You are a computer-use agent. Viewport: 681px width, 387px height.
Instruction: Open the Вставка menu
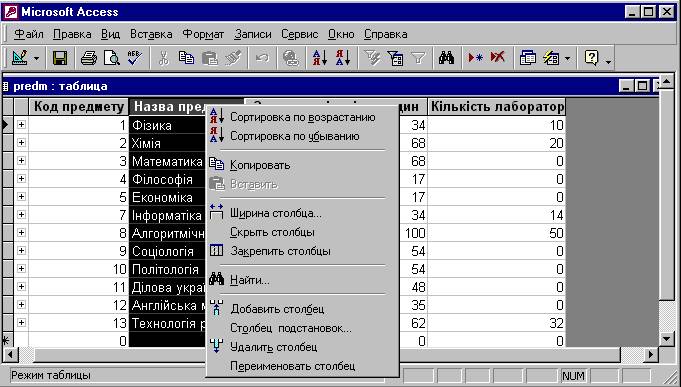(151, 34)
